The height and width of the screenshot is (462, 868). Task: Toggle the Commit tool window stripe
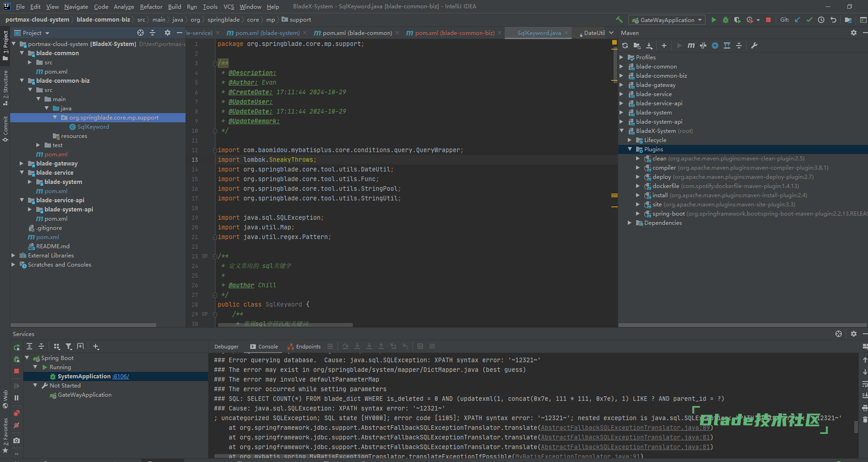(x=5, y=129)
